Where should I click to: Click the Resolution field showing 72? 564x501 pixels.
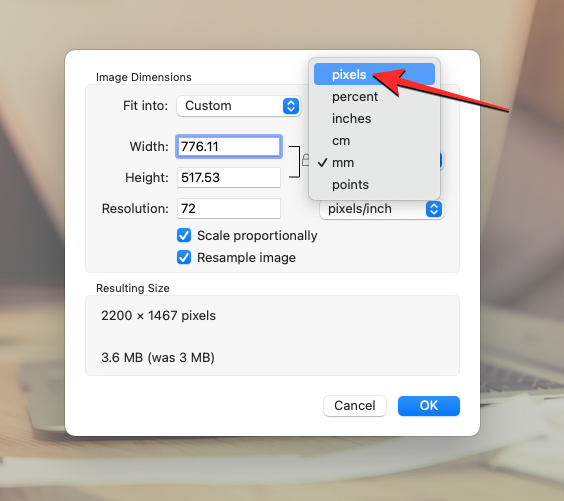tap(229, 209)
